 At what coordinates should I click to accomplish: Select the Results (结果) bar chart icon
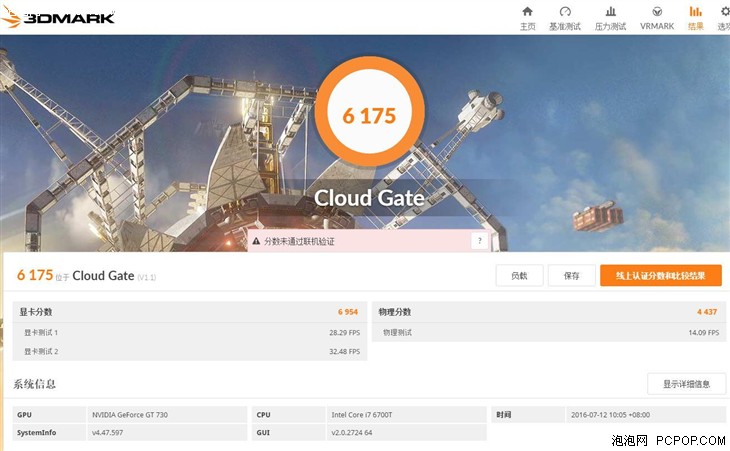(696, 11)
